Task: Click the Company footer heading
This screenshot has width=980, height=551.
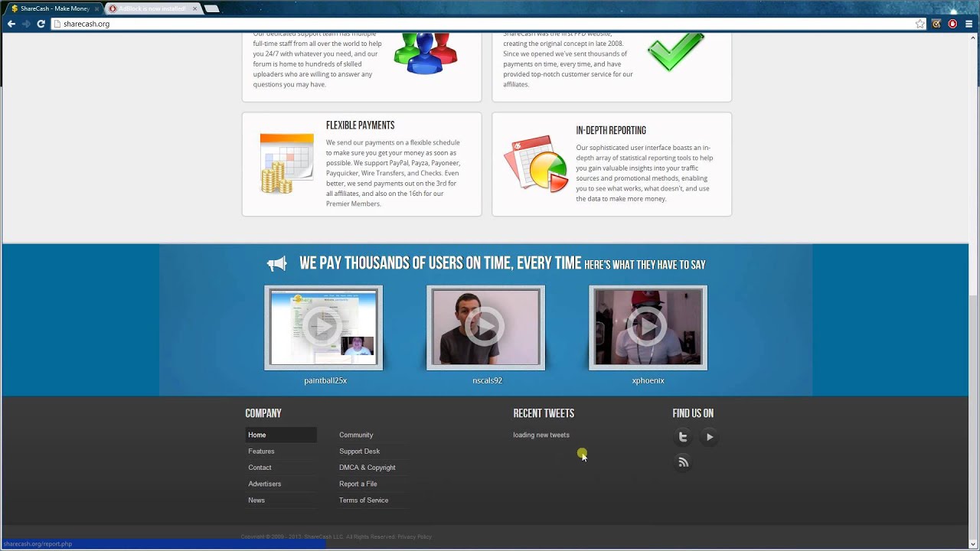Action: [263, 413]
